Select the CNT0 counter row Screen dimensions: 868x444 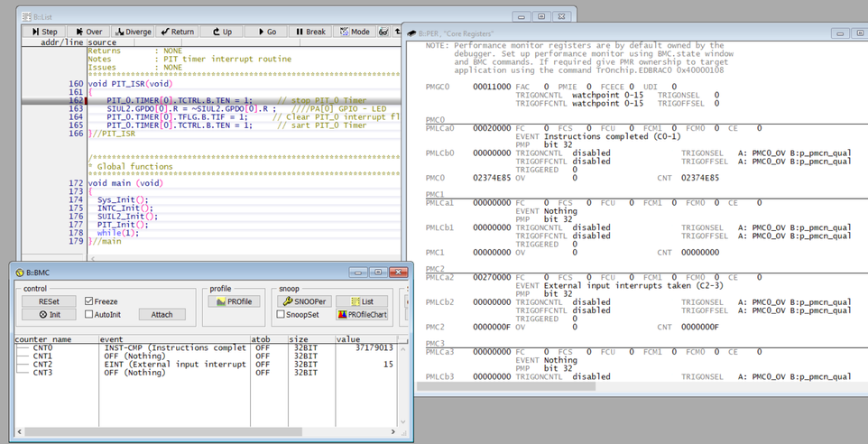point(204,347)
